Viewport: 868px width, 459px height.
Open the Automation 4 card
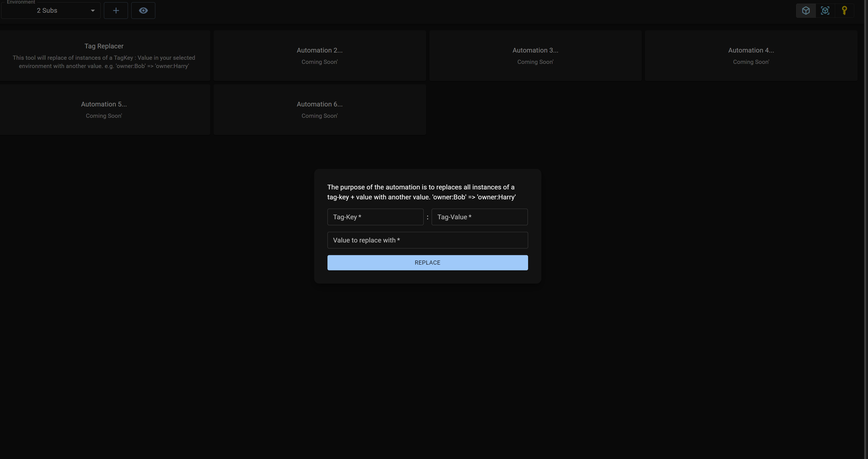(x=751, y=56)
